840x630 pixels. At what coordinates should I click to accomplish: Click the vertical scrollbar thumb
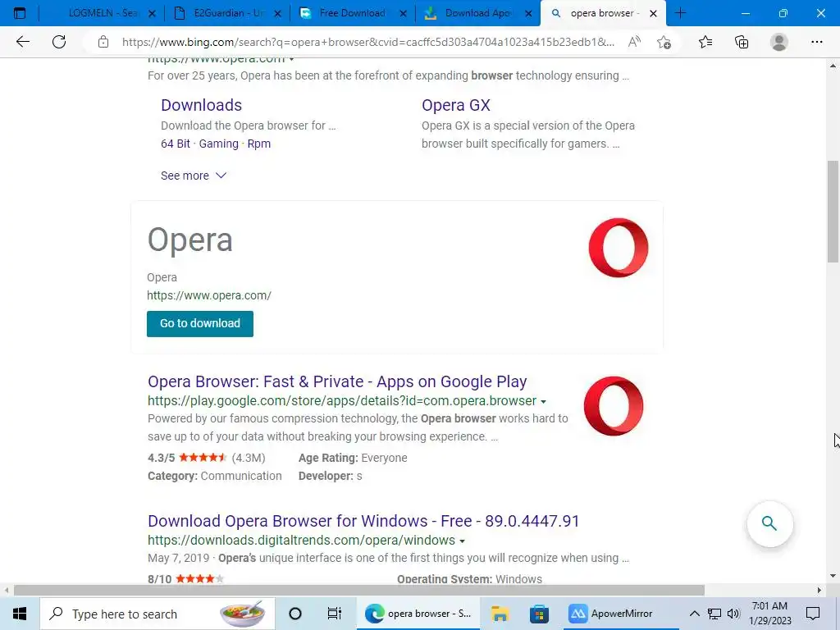pos(833,211)
